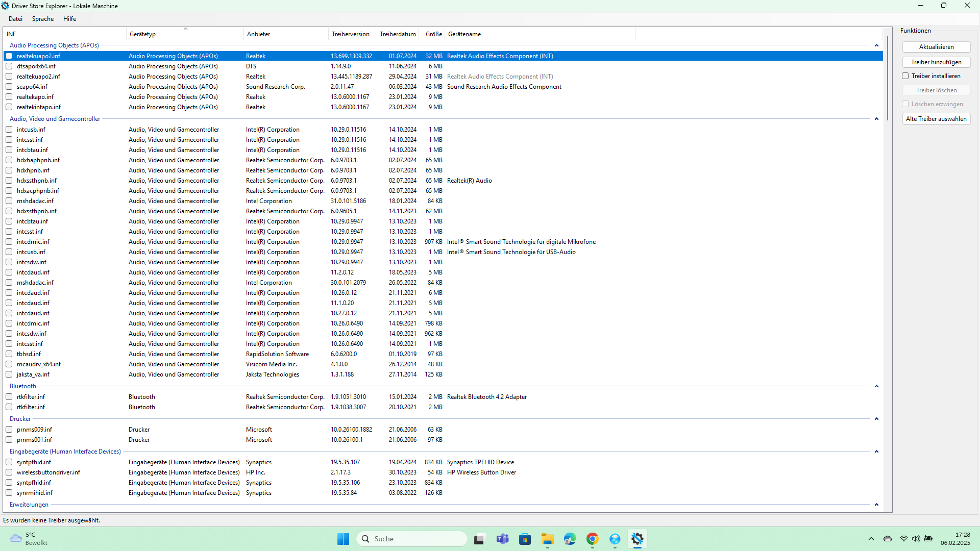Sort by the Größe column header
The height and width of the screenshot is (551, 980).
(433, 34)
